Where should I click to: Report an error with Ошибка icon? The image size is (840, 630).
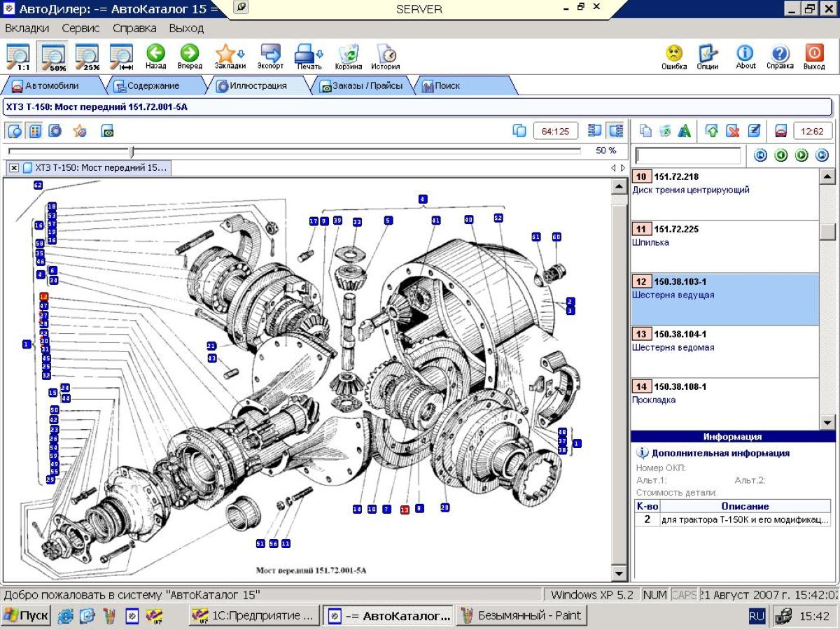click(x=674, y=55)
